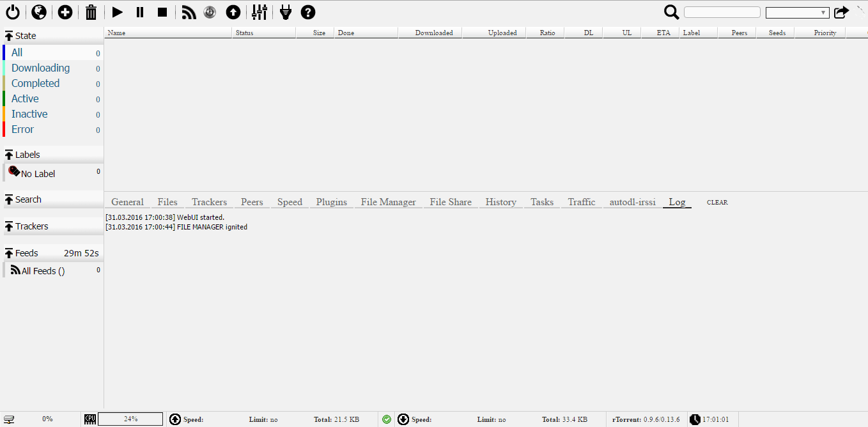Viewport: 868px width, 427px height.
Task: Pause torrent with the pause button
Action: [x=140, y=12]
